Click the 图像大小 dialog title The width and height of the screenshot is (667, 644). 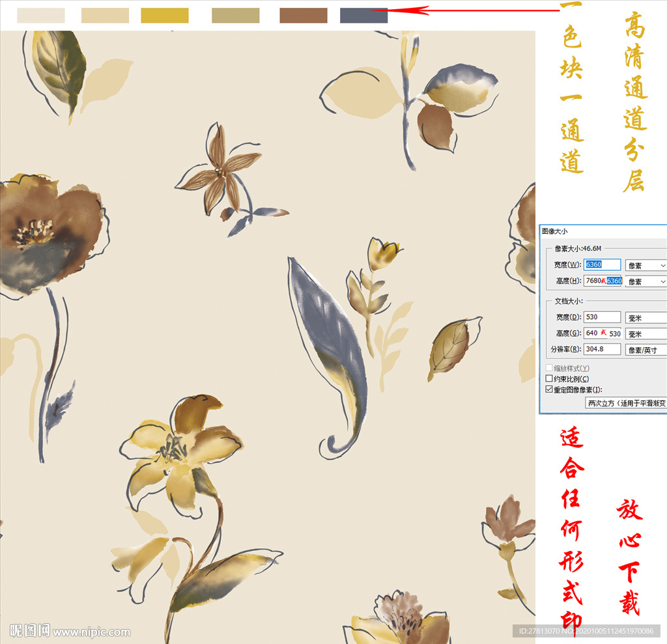[554, 231]
